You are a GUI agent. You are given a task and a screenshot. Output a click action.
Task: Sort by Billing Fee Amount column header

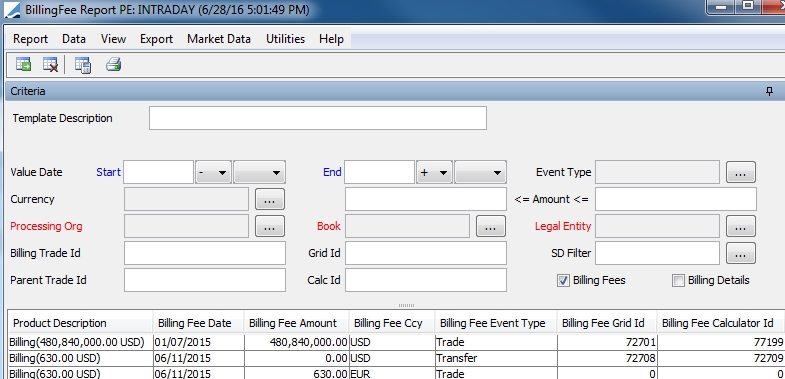[296, 323]
